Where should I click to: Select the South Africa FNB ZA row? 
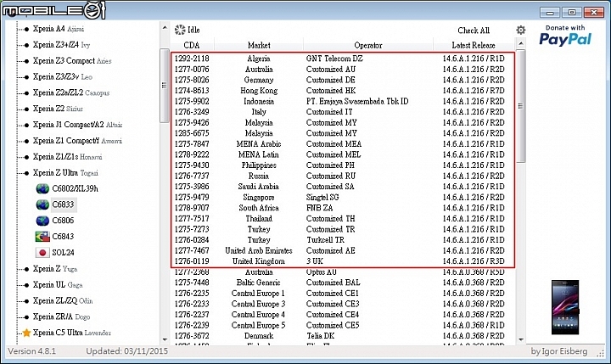[343, 208]
